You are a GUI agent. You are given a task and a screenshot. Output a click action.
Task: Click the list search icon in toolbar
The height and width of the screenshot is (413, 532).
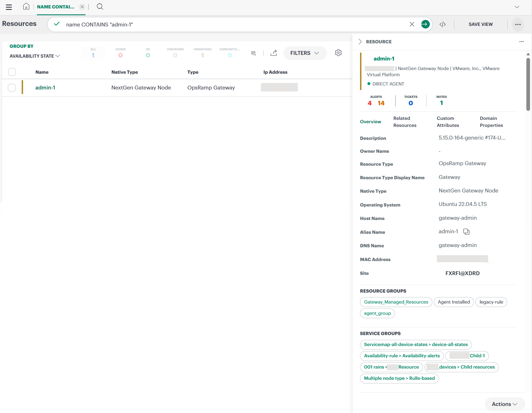click(253, 53)
